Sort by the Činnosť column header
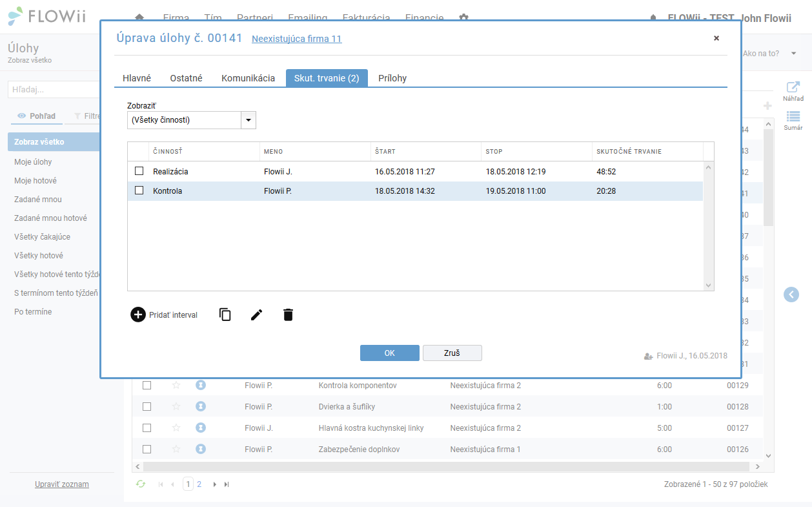Screen dimensions: 812x507 point(168,152)
